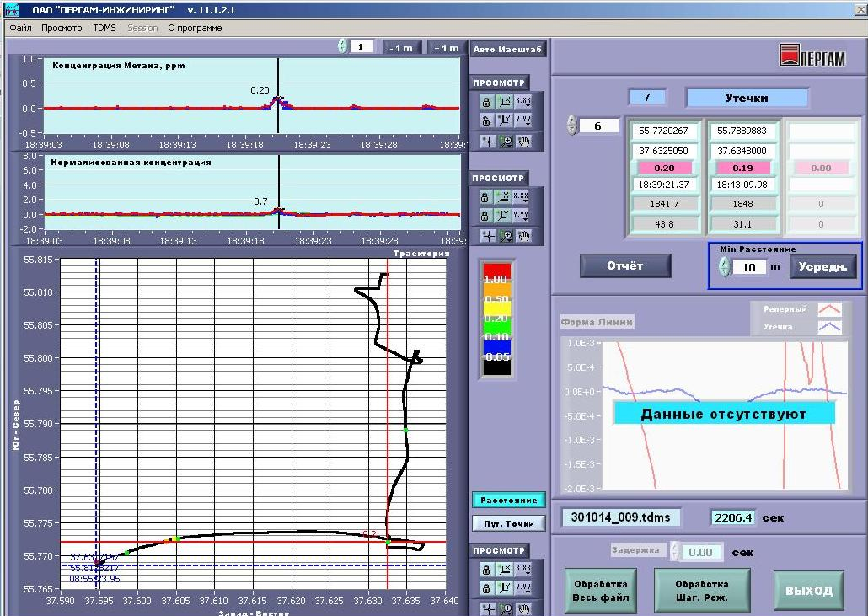Screen dimensions: 868x616
Task: Toggle Y-axis lock in normalized concentration palette
Action: 485,215
